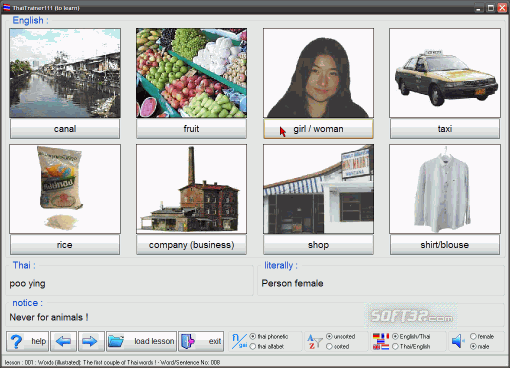Click the exit door button
510x368 pixels.
tap(201, 341)
